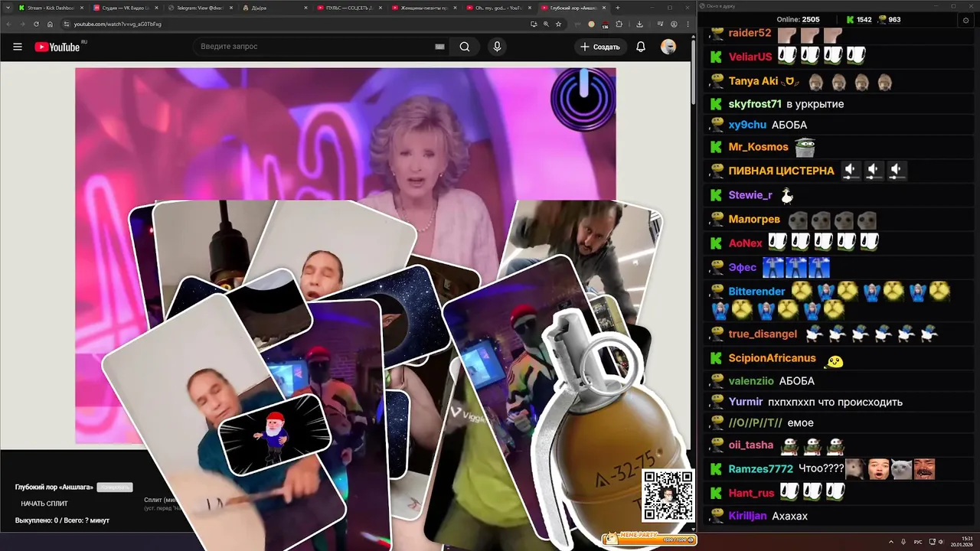Click chat username Ramzes7772

[x=760, y=469]
